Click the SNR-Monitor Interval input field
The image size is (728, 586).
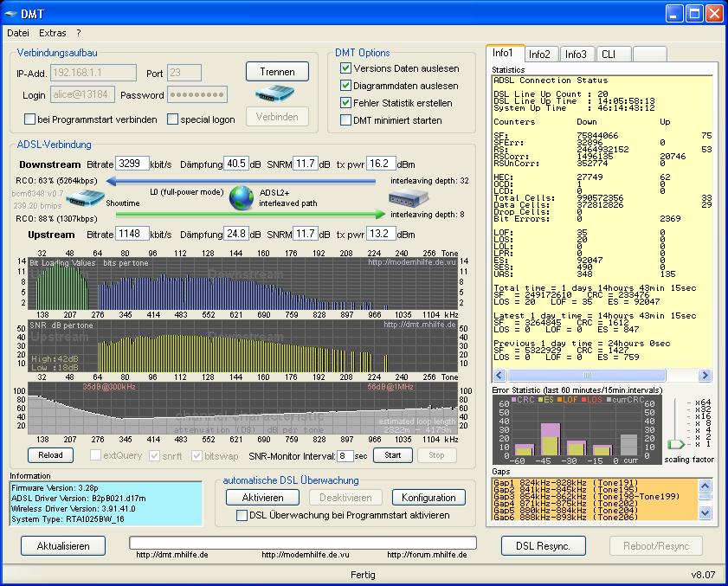pos(345,455)
